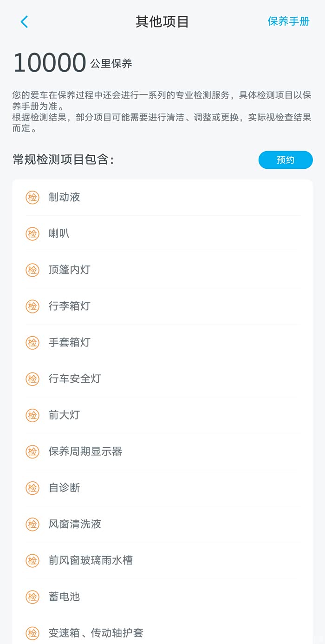Tap the 检 icon beside 行车安全灯
Viewport: 325px width, 644px height.
tap(32, 379)
